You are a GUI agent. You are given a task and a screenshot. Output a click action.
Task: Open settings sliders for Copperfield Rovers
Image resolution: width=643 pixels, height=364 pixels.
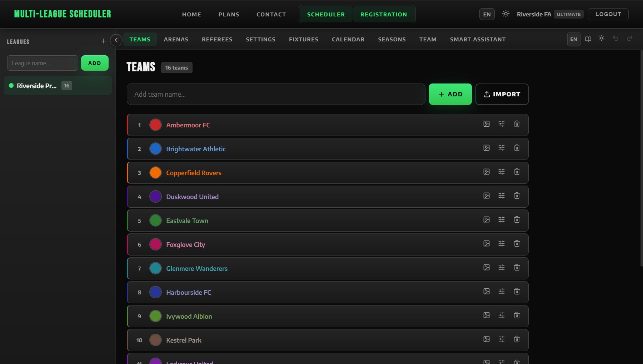(x=502, y=172)
